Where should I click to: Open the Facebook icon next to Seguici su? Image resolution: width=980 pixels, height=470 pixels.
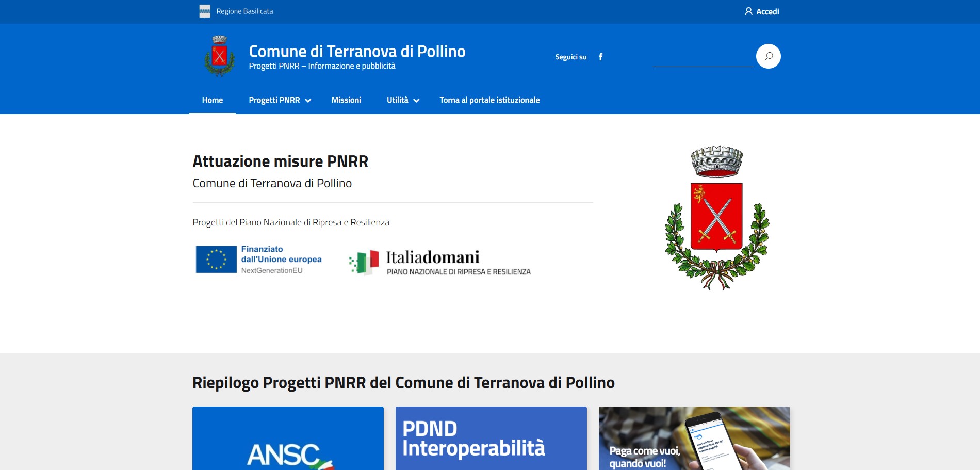[x=600, y=57]
